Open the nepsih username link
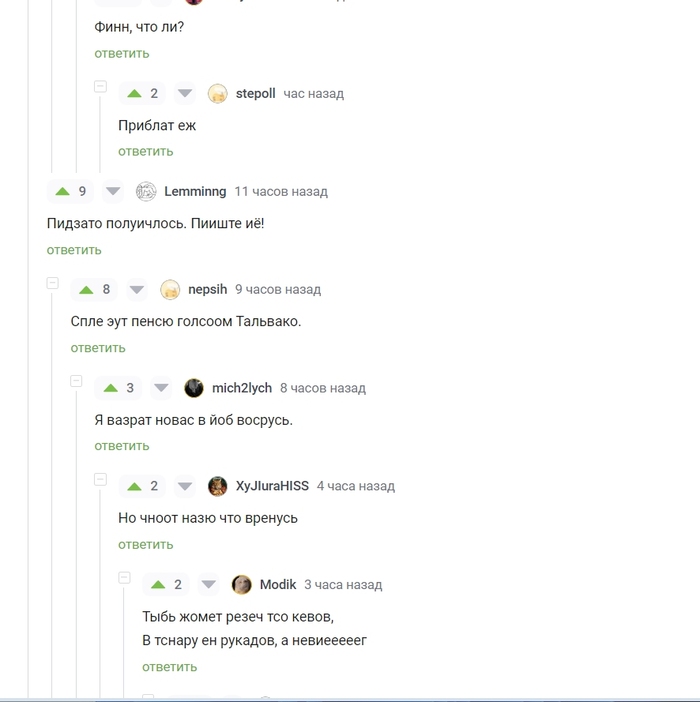700x702 pixels. click(x=208, y=290)
